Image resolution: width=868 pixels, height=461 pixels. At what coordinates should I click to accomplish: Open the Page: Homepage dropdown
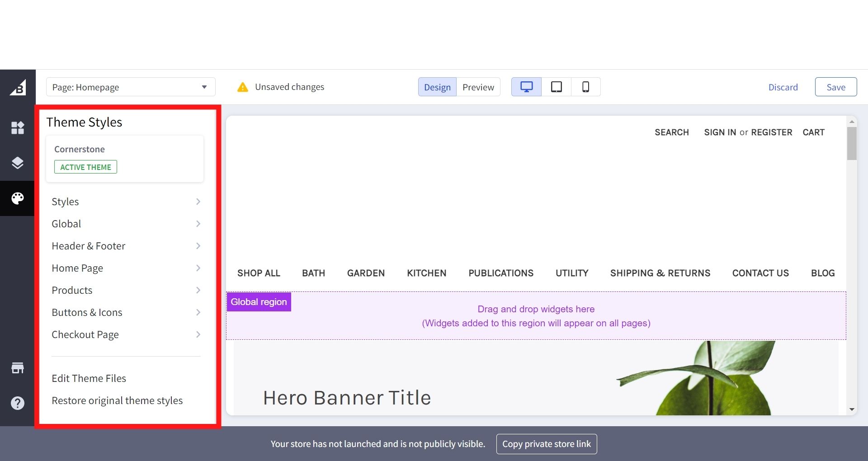(x=130, y=87)
